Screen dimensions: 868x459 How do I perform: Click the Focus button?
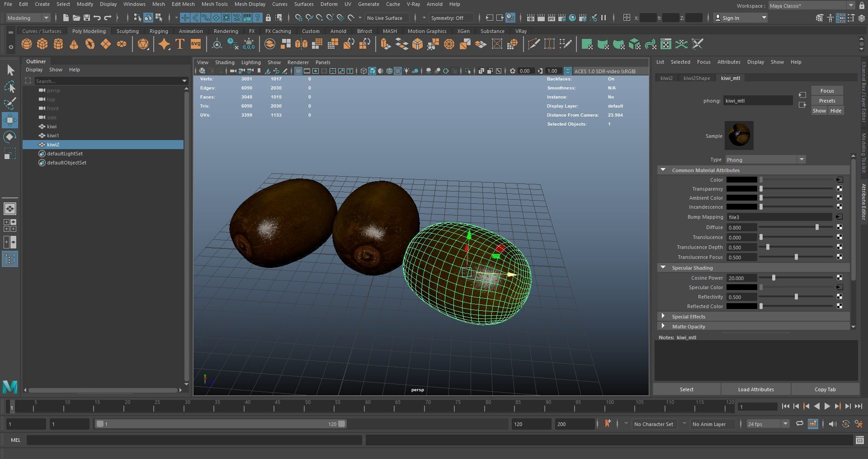[x=827, y=91]
